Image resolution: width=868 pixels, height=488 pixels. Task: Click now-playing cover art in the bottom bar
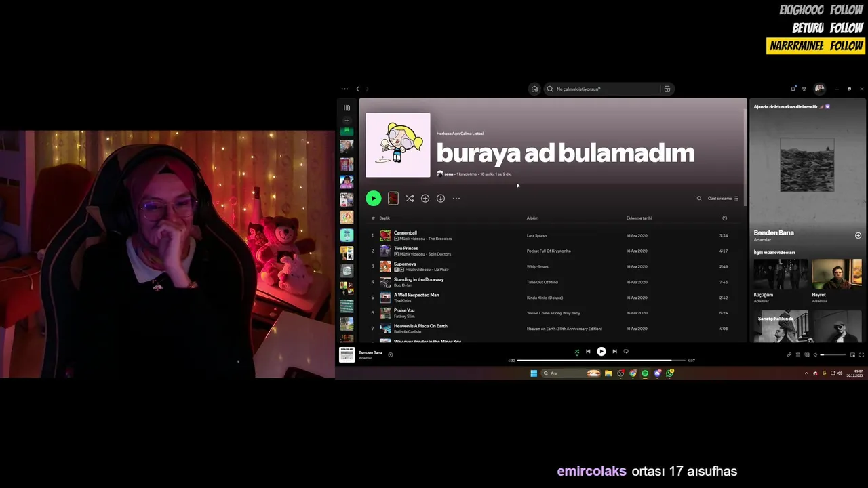[347, 354]
